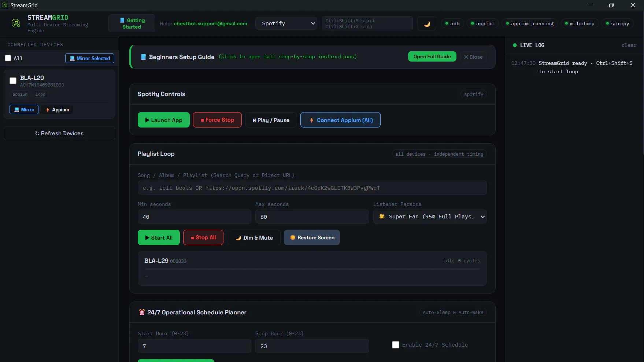Click the Max seconds field
The image size is (644, 362).
click(x=312, y=217)
